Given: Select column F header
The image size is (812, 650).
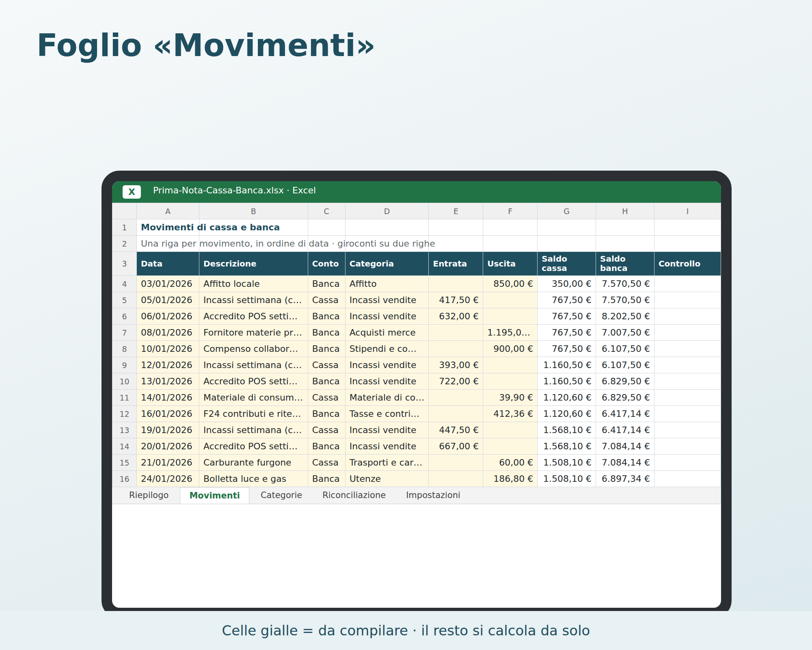Looking at the screenshot, I should tap(510, 211).
